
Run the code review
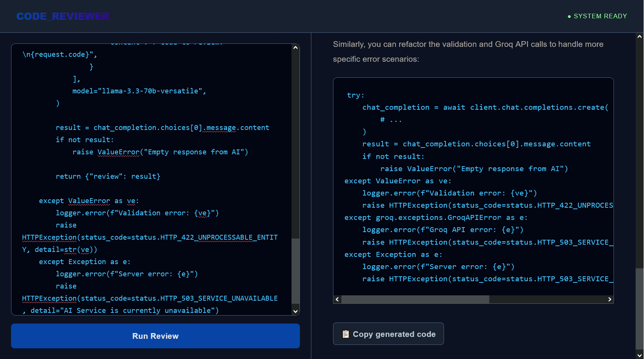(x=155, y=336)
